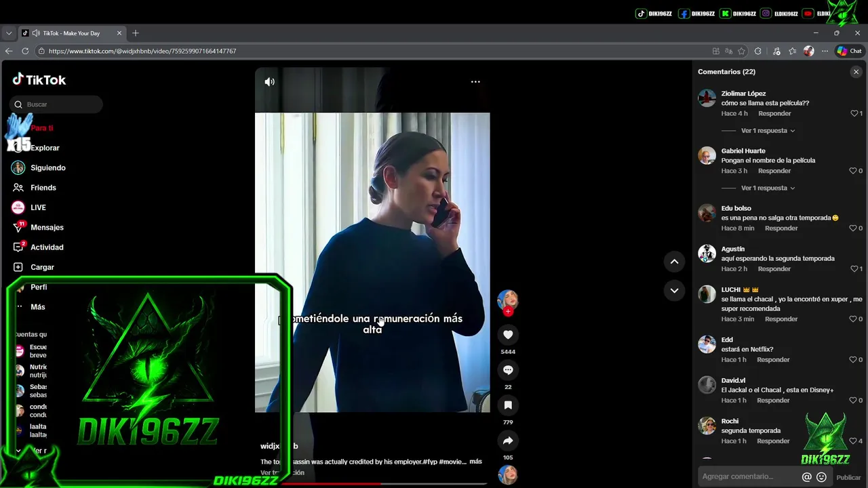This screenshot has width=868, height=488.
Task: Expand reply under Gabriel Huarte comment
Action: 768,188
